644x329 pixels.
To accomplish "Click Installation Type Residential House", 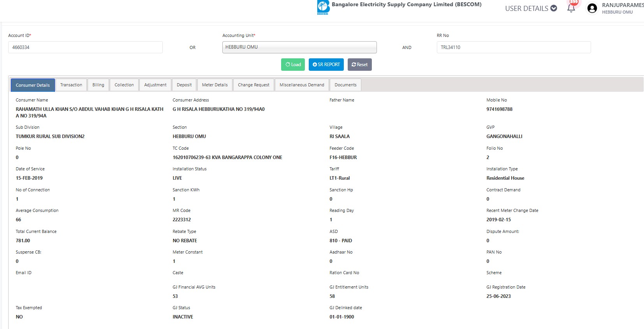I will (505, 178).
